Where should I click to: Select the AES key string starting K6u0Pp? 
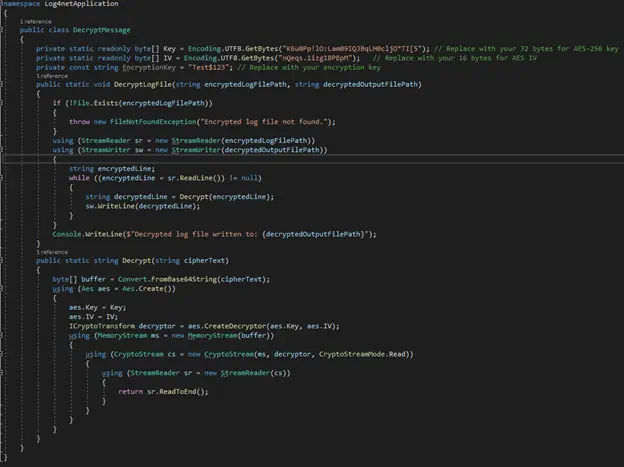point(352,49)
